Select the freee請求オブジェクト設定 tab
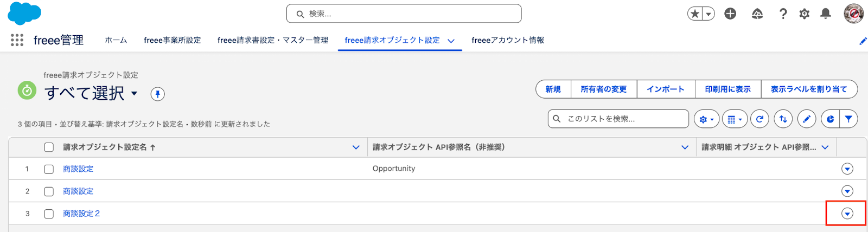Image resolution: width=868 pixels, height=232 pixels. point(392,40)
